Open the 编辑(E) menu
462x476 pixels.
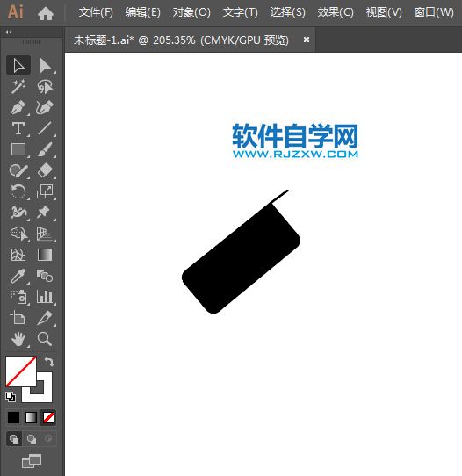(143, 12)
